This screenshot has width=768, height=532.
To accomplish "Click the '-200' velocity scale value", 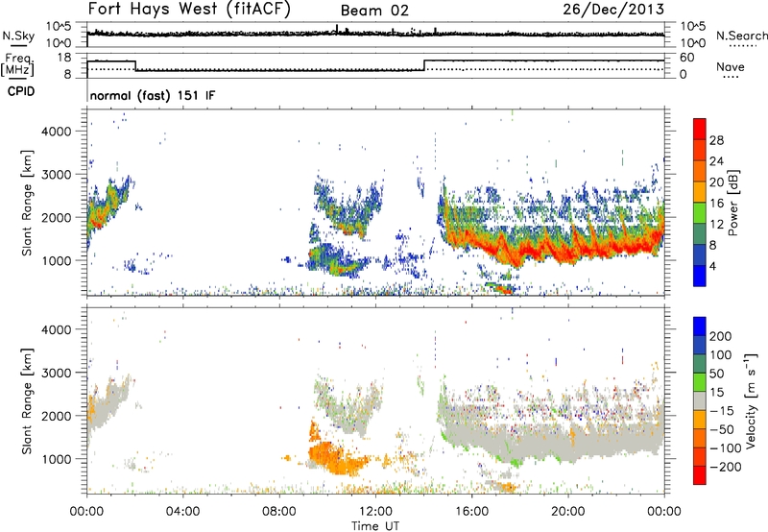I will (726, 467).
